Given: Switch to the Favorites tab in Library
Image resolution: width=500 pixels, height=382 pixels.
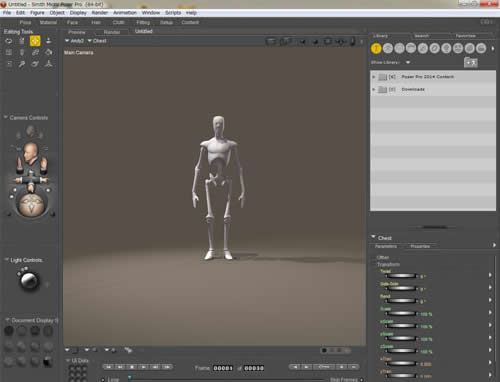Looking at the screenshot, I should (x=466, y=36).
